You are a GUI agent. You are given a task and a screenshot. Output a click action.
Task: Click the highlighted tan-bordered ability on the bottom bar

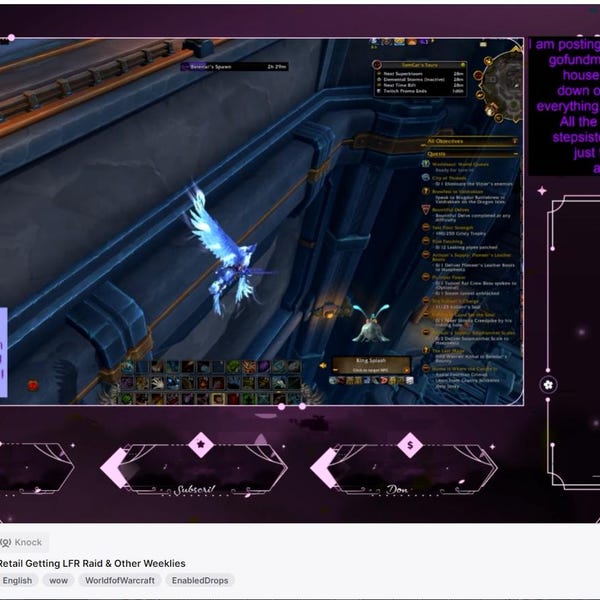pos(218,398)
